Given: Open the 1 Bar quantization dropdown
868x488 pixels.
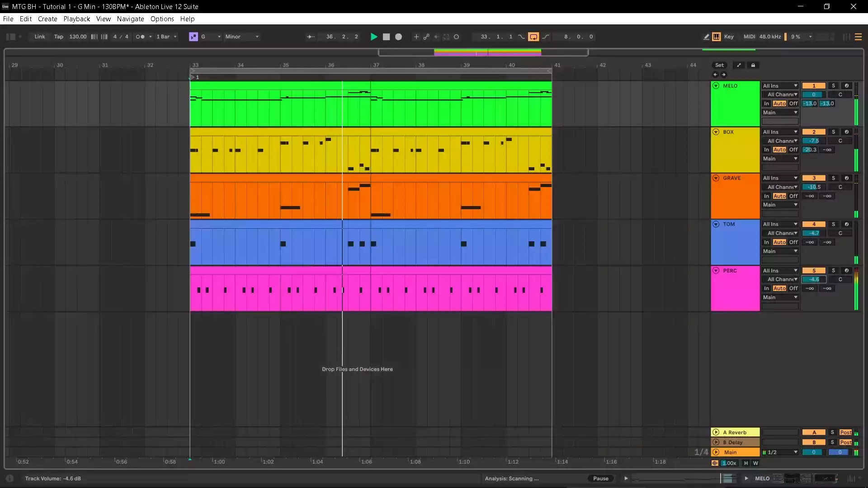Looking at the screenshot, I should (166, 37).
